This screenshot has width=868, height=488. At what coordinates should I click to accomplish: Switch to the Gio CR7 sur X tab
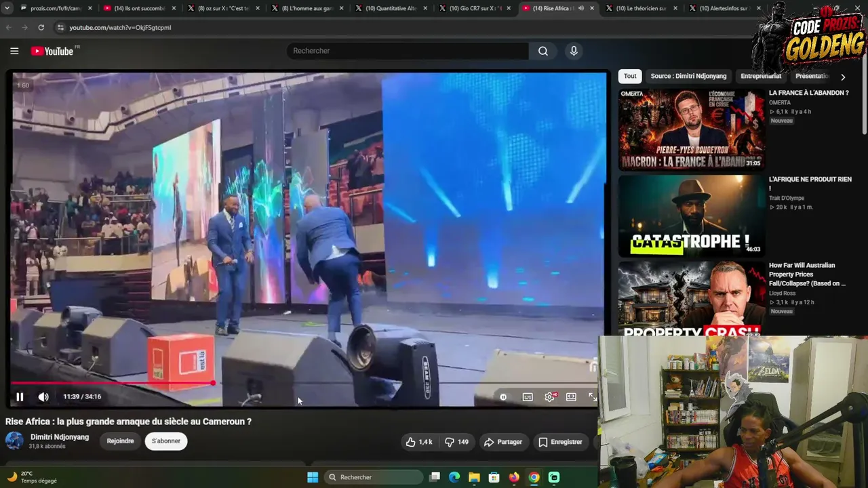click(x=475, y=8)
